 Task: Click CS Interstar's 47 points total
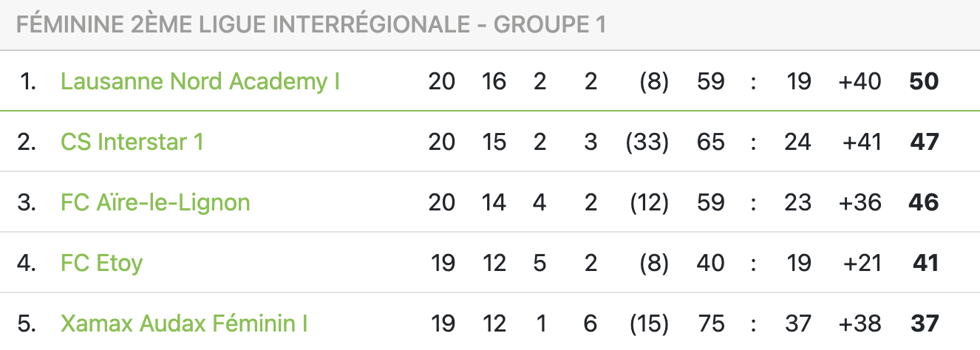(x=925, y=141)
